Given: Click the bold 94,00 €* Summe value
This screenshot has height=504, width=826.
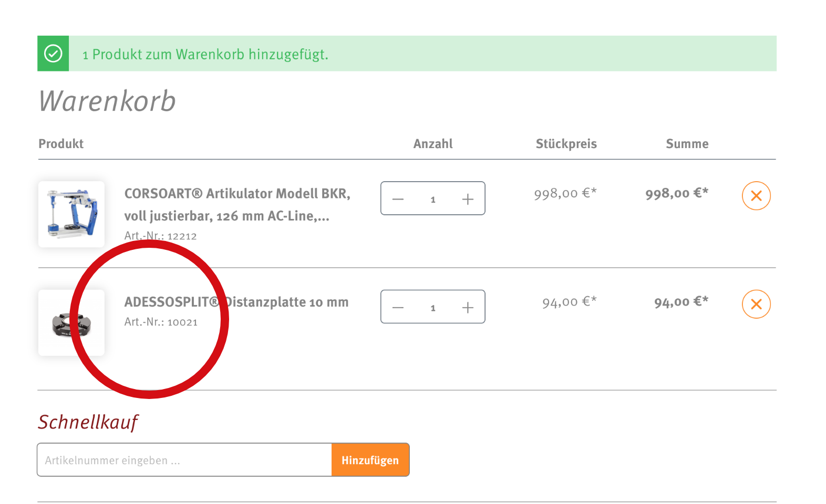Looking at the screenshot, I should coord(682,302).
